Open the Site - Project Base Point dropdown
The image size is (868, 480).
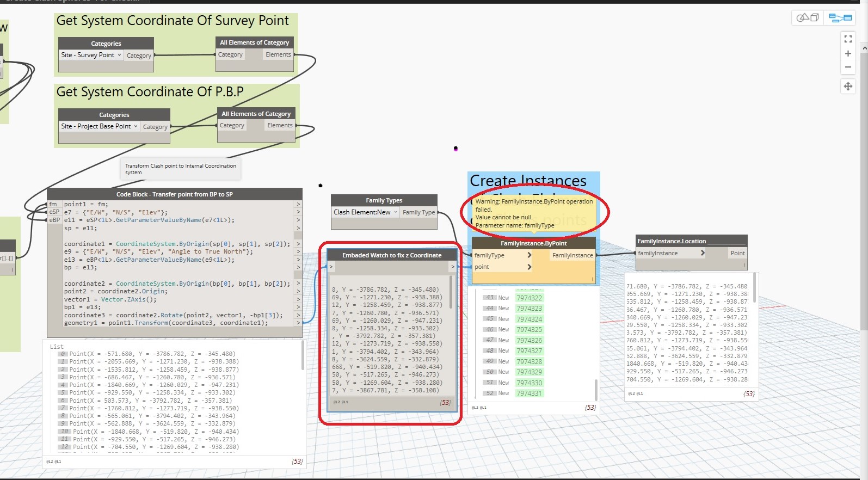[x=100, y=126]
